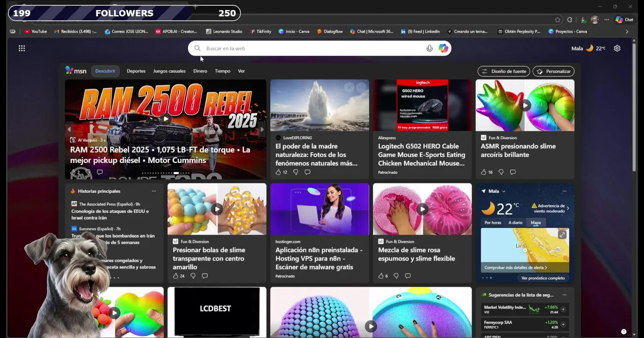The height and width of the screenshot is (338, 644).
Task: Expand Mala location dropdown in weather
Action: pos(504,192)
